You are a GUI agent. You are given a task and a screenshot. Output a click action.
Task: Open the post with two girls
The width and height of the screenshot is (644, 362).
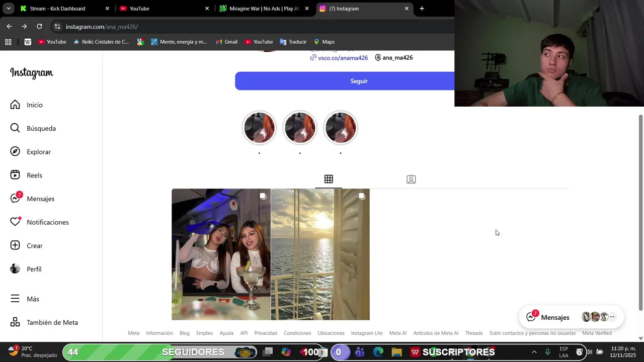(221, 254)
